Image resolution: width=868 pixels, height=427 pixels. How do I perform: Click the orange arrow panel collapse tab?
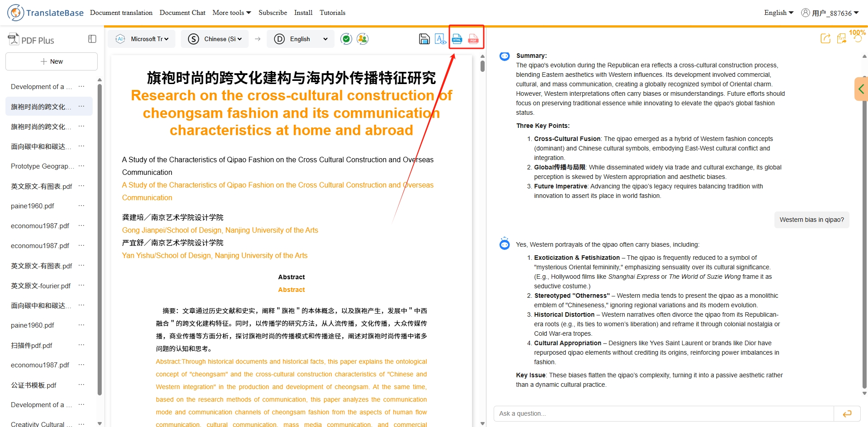(x=861, y=89)
